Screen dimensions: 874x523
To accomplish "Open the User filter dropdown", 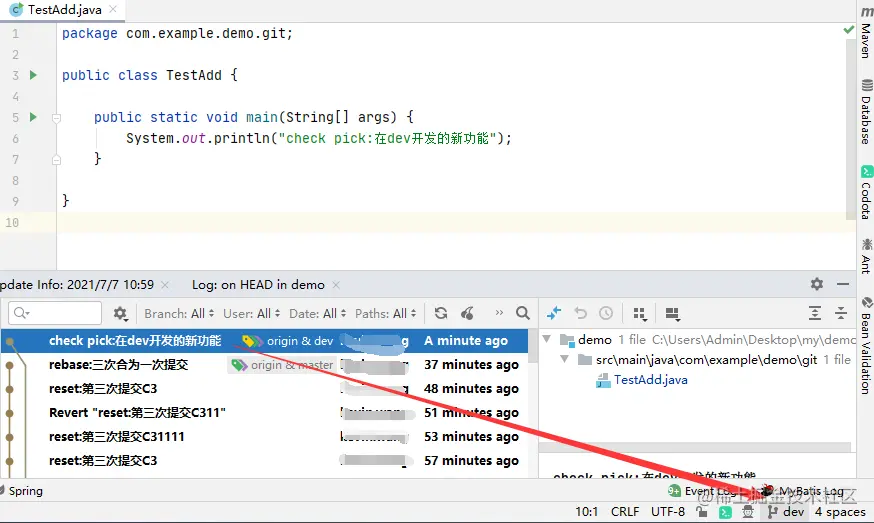I will (251, 313).
